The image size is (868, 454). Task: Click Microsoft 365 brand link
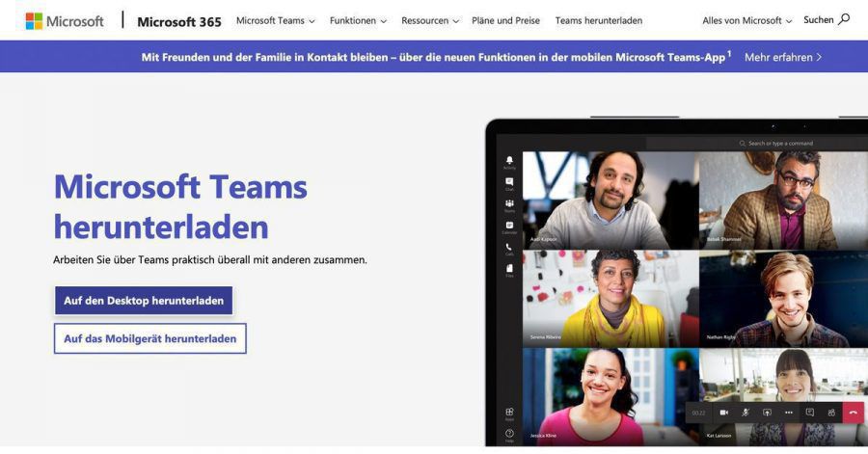coord(178,21)
